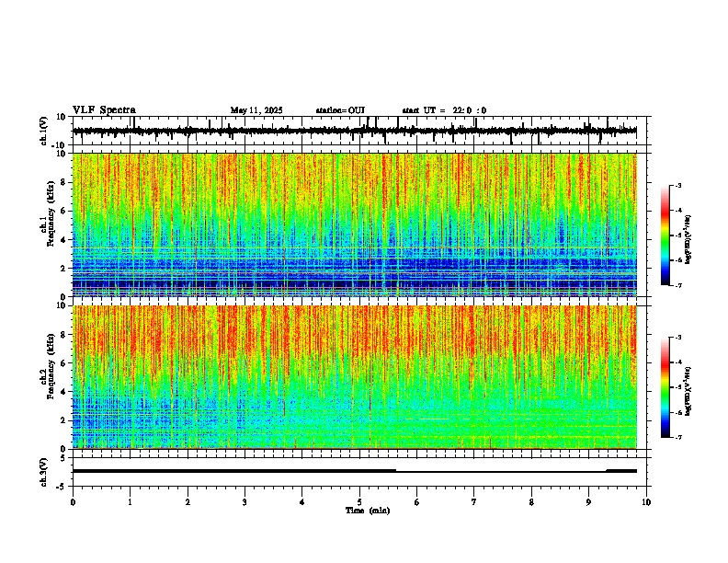Viewport: 728px width, 563px height.
Task: Click the 'Time (min)' axis label
Action: [x=368, y=511]
